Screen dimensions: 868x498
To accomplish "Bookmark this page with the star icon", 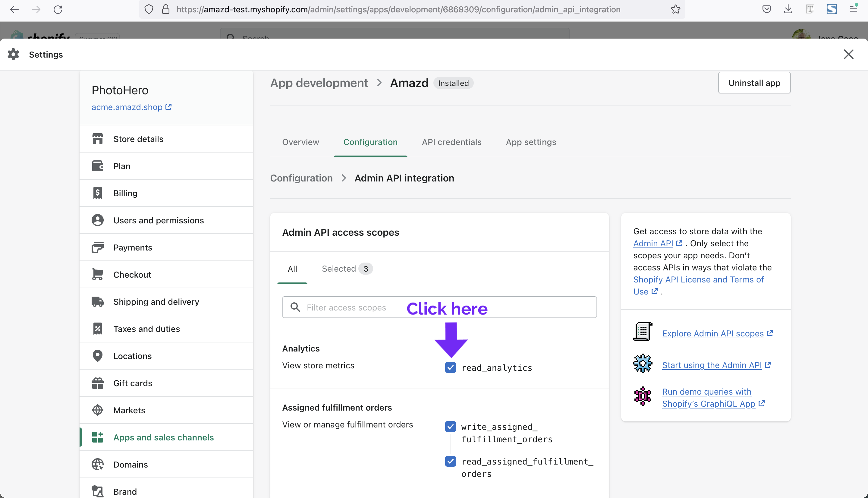I will pyautogui.click(x=675, y=9).
